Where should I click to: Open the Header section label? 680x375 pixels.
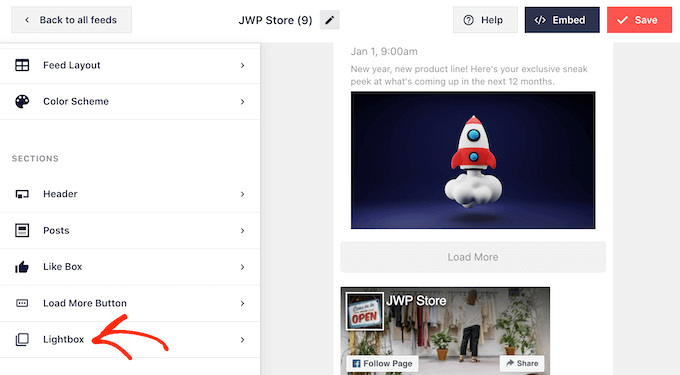coord(60,194)
